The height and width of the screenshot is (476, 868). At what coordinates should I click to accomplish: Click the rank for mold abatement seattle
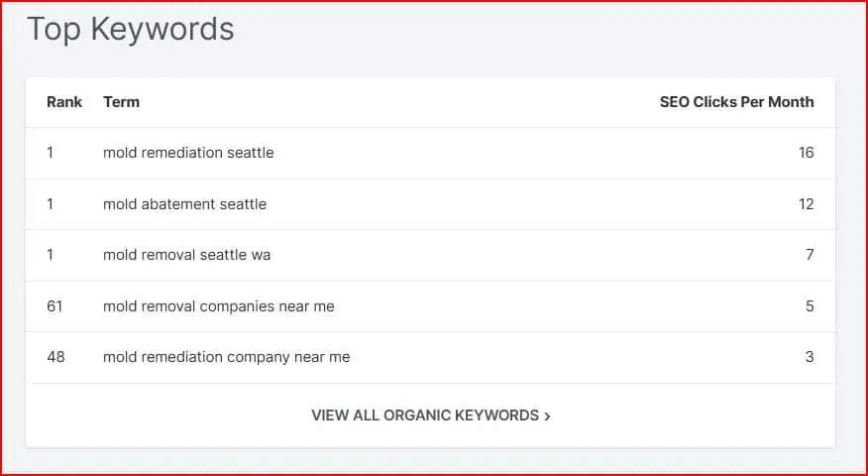[51, 204]
